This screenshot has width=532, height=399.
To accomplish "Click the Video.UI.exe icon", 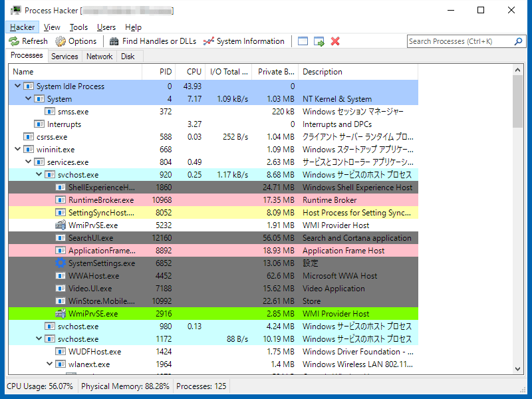I will pos(61,289).
